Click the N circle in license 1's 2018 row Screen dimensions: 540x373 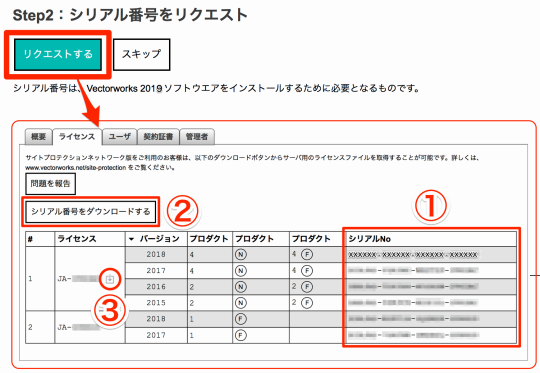click(x=241, y=255)
